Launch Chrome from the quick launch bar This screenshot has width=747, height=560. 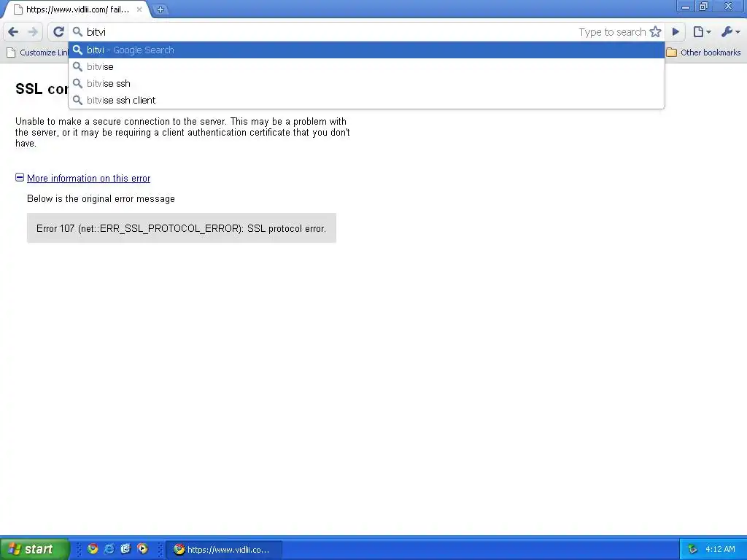coord(93,549)
